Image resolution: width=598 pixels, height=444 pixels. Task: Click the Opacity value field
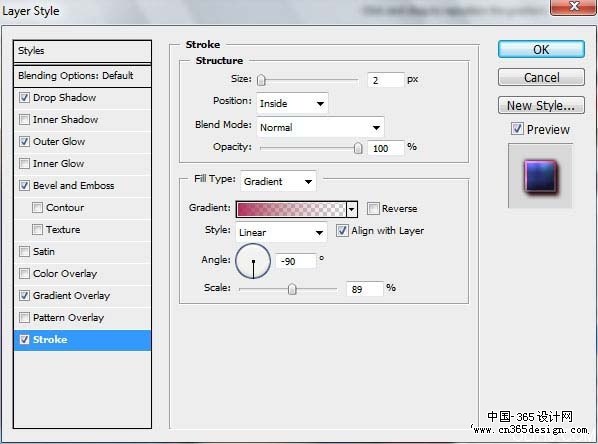coord(385,148)
